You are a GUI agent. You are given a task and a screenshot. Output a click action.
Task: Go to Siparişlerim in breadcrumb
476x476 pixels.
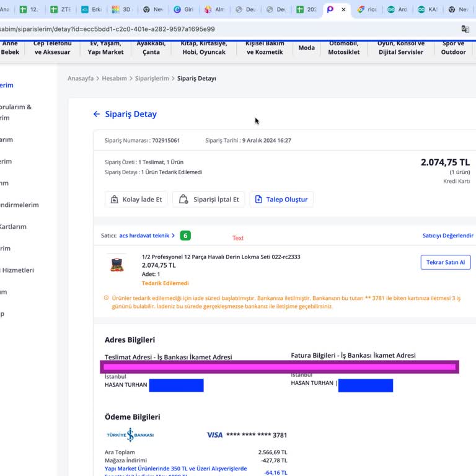click(x=152, y=78)
